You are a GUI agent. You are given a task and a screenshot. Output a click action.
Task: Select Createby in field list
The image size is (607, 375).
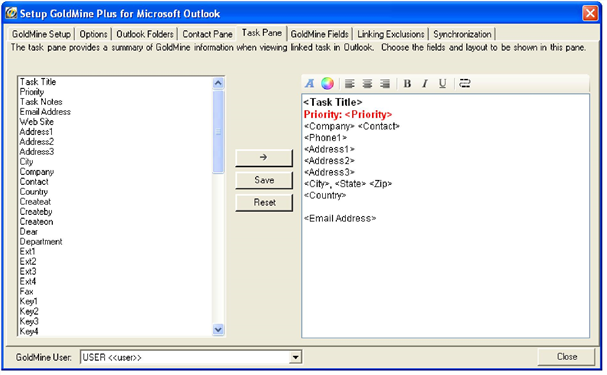tap(36, 212)
